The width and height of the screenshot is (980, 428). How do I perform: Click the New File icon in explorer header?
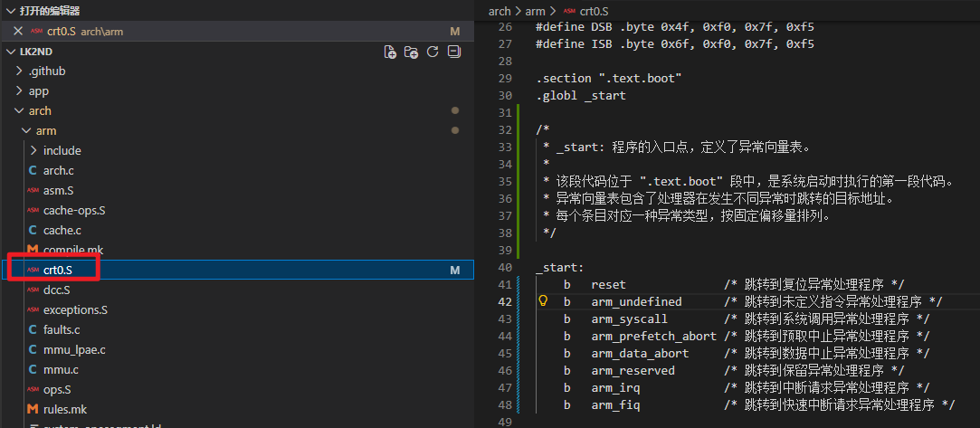coord(390,52)
